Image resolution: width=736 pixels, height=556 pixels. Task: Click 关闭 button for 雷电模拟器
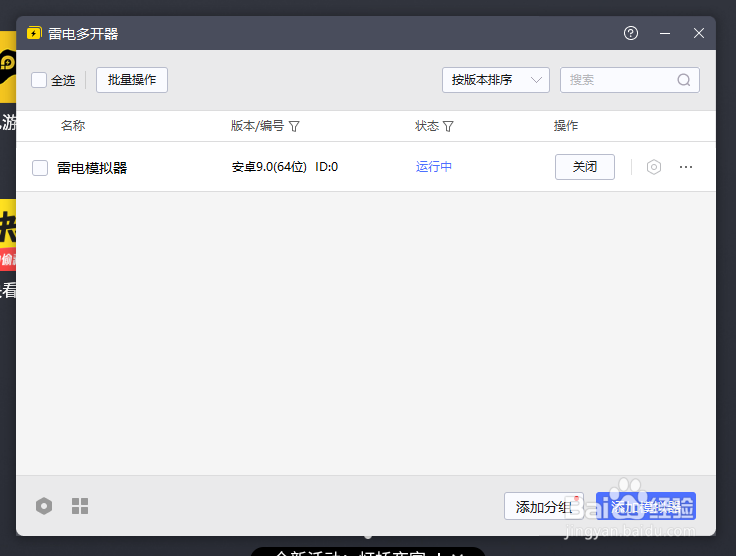pyautogui.click(x=585, y=167)
